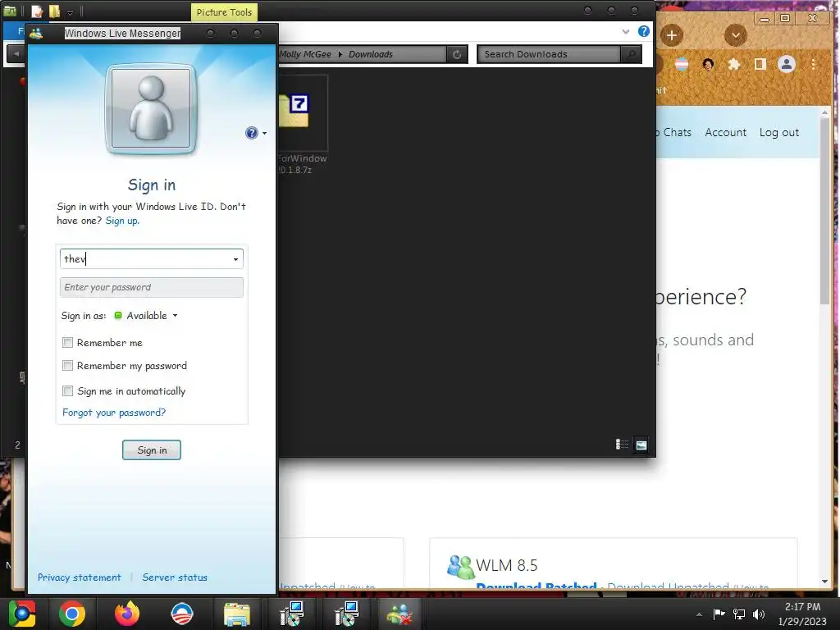Screen dimensions: 840x630
Task: Click the Chrome page vertical scrollbar thumb
Action: pos(825,212)
